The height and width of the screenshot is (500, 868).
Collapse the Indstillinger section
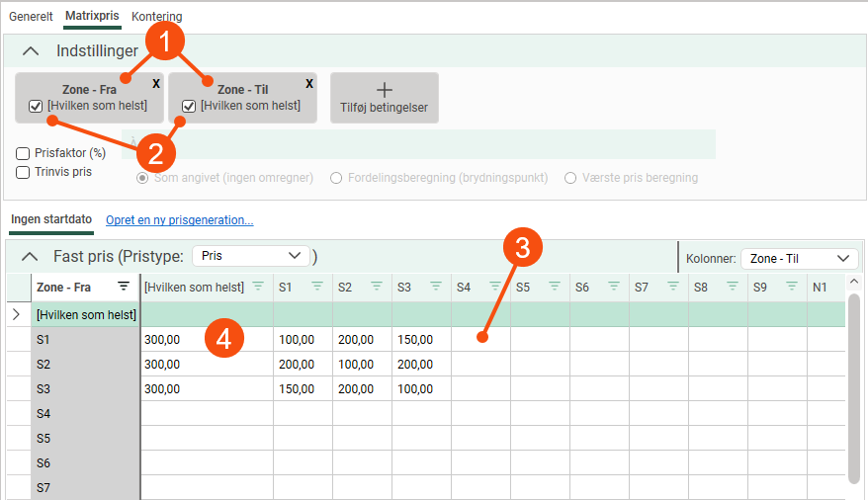(32, 50)
